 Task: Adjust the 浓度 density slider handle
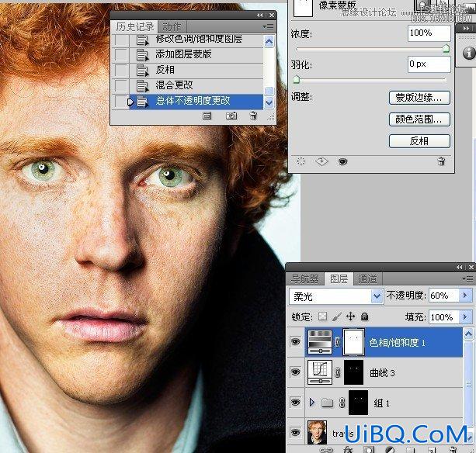[x=446, y=49]
